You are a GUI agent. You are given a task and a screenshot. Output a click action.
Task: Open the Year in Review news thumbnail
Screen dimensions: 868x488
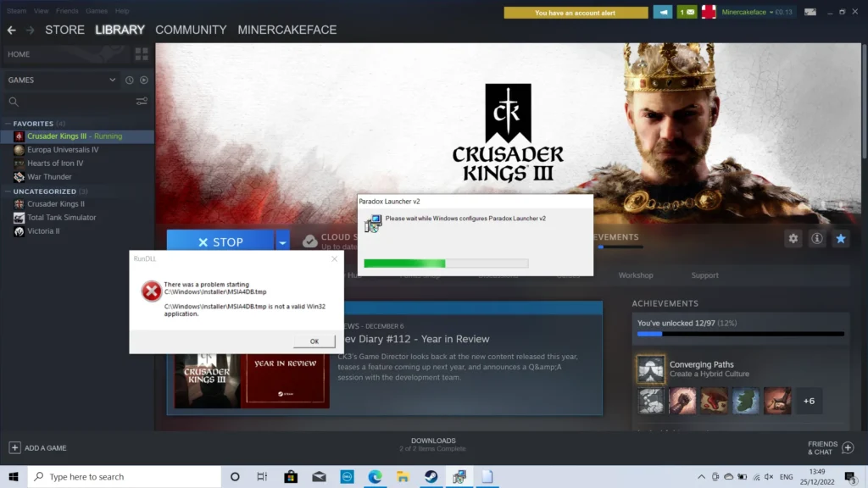coord(252,380)
